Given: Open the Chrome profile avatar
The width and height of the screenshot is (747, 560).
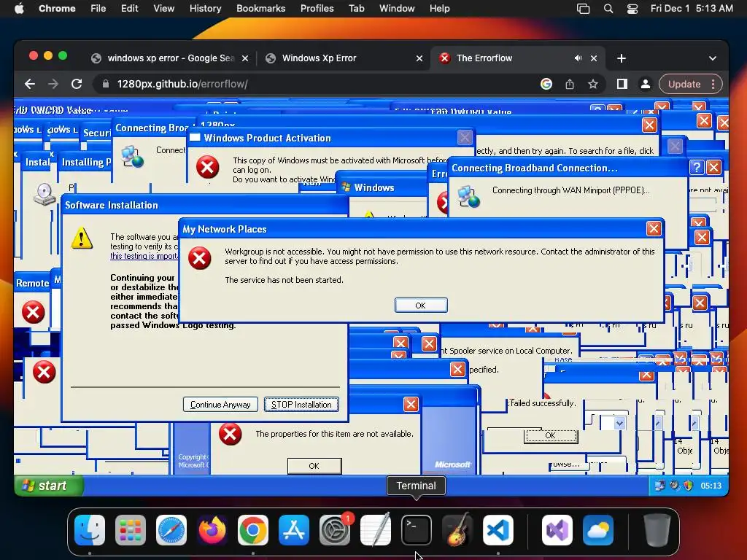Looking at the screenshot, I should (646, 85).
